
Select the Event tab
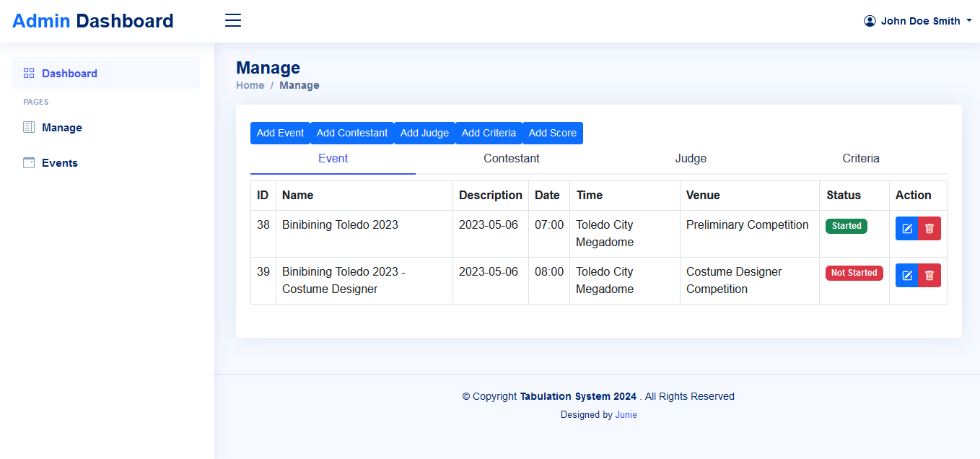333,159
